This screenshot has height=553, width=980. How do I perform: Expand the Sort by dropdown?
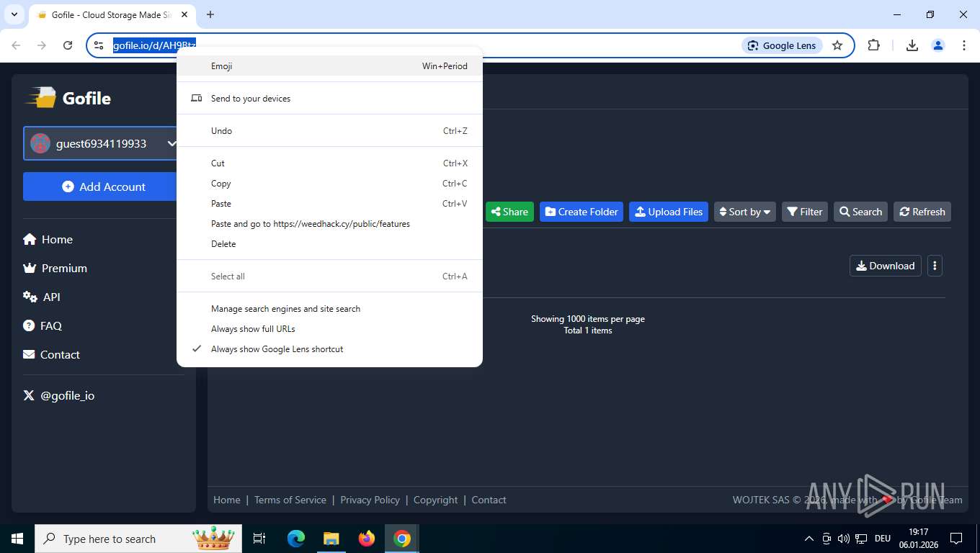(x=745, y=212)
